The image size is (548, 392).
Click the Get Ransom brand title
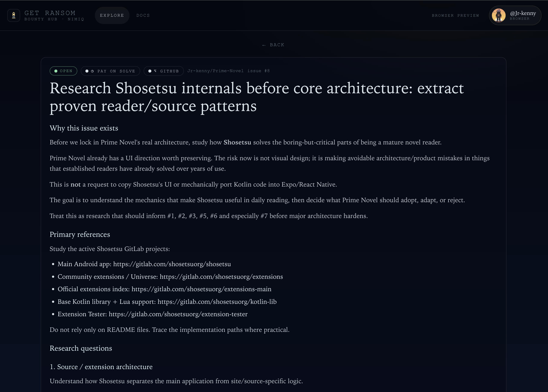[x=50, y=13]
